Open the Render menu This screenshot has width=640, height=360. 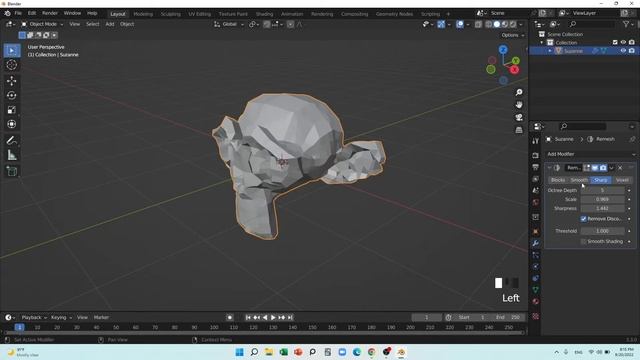coord(50,13)
